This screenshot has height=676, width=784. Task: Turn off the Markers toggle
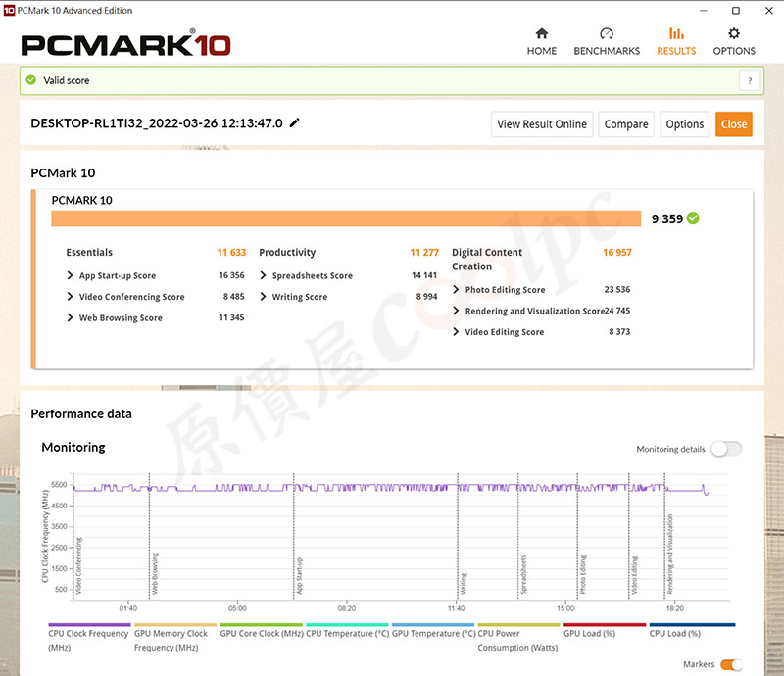coord(731,664)
